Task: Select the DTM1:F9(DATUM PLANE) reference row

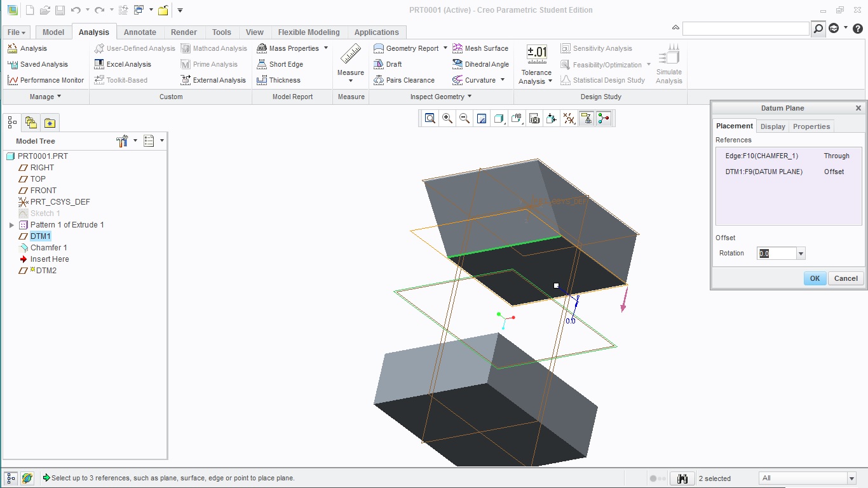Action: click(x=789, y=172)
